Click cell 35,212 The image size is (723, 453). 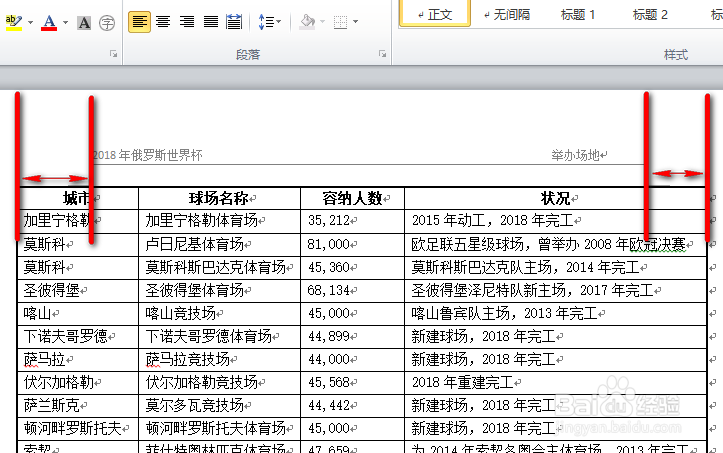[352, 221]
